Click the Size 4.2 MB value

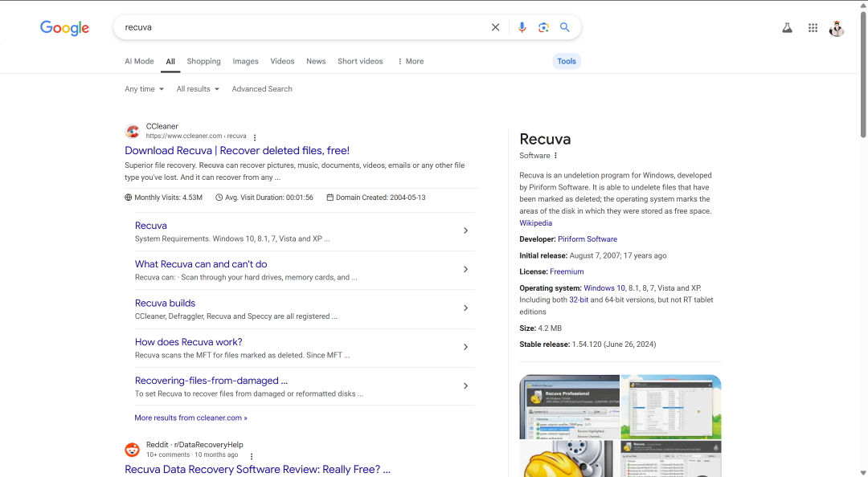coord(550,328)
